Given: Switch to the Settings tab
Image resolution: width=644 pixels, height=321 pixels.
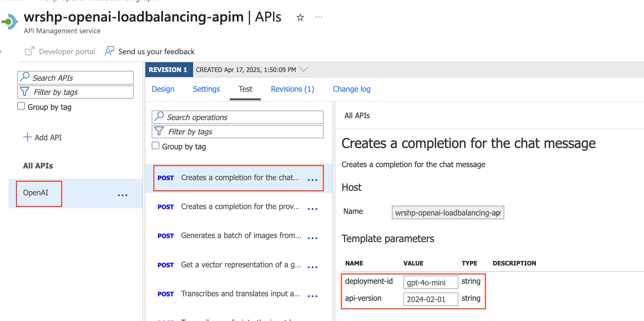Looking at the screenshot, I should coord(206,89).
